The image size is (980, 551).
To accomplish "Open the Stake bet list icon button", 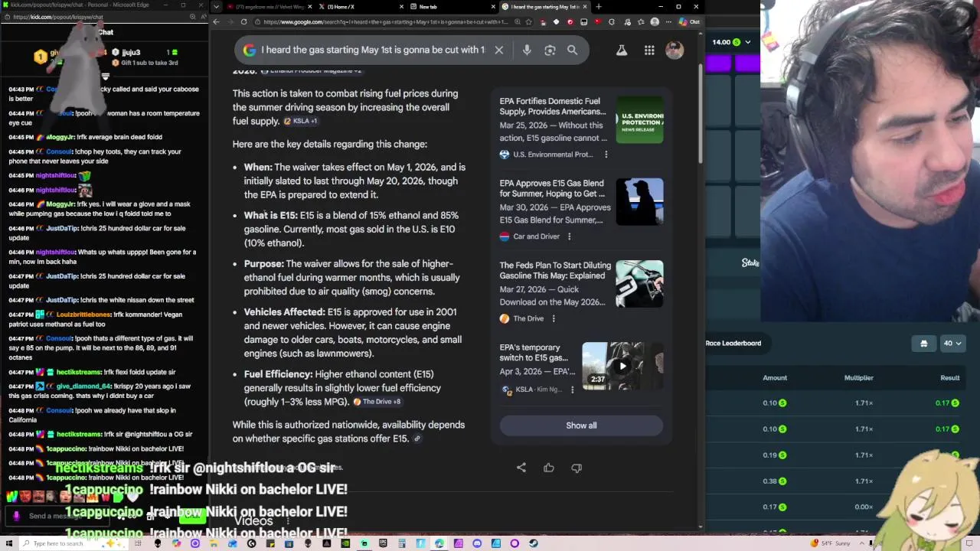I will (923, 344).
